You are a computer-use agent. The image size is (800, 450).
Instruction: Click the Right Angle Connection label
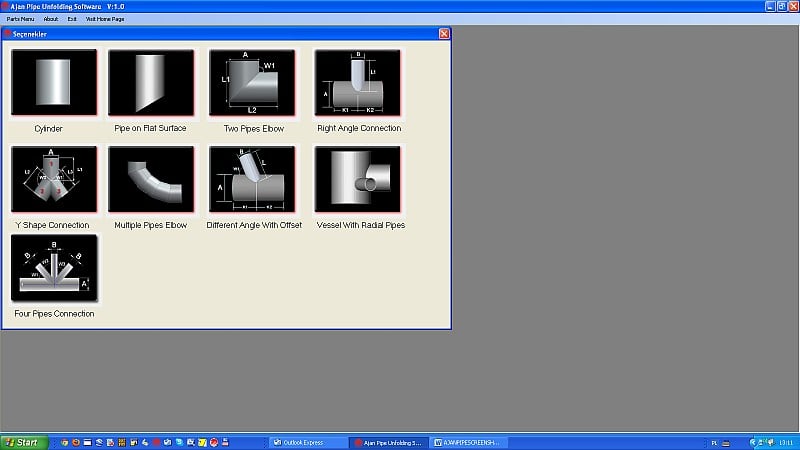tap(359, 128)
